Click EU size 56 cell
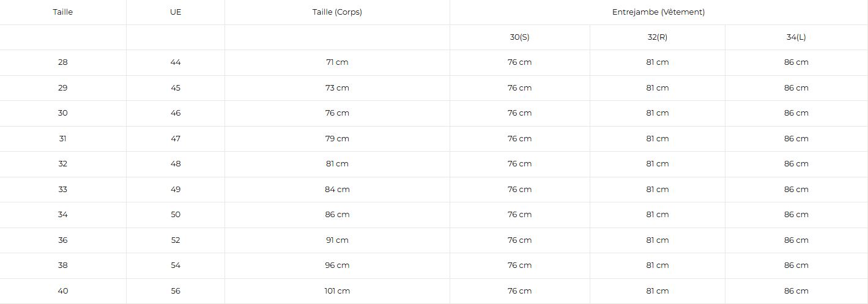The width and height of the screenshot is (868, 304). (x=176, y=291)
